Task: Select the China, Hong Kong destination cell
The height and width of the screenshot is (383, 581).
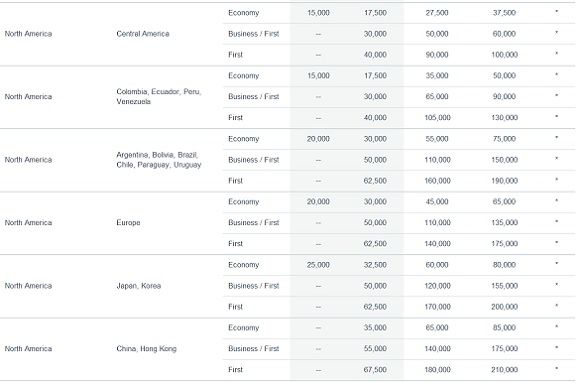Action: (x=146, y=349)
